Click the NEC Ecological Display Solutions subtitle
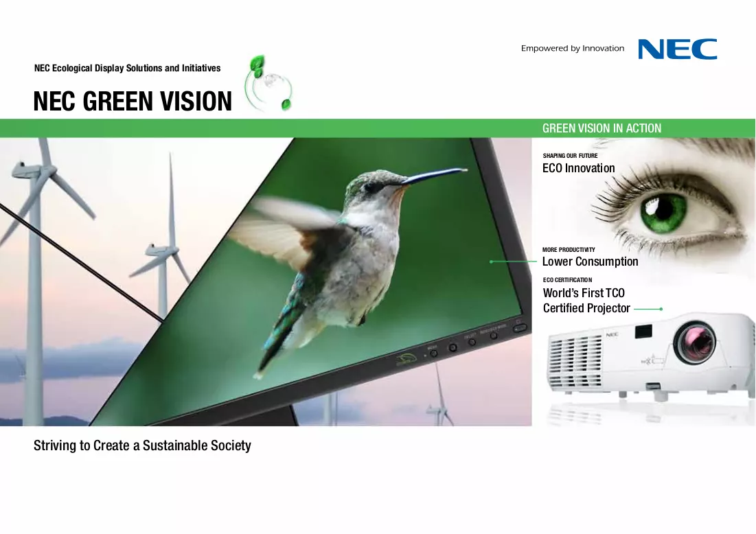The height and width of the screenshot is (534, 756). tap(127, 68)
